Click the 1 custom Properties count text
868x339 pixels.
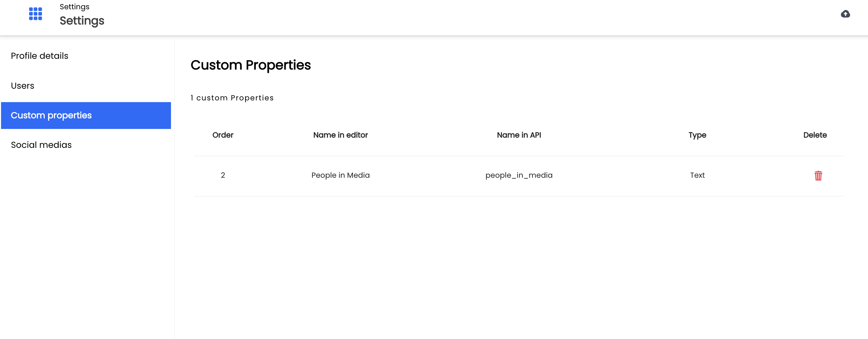(232, 98)
